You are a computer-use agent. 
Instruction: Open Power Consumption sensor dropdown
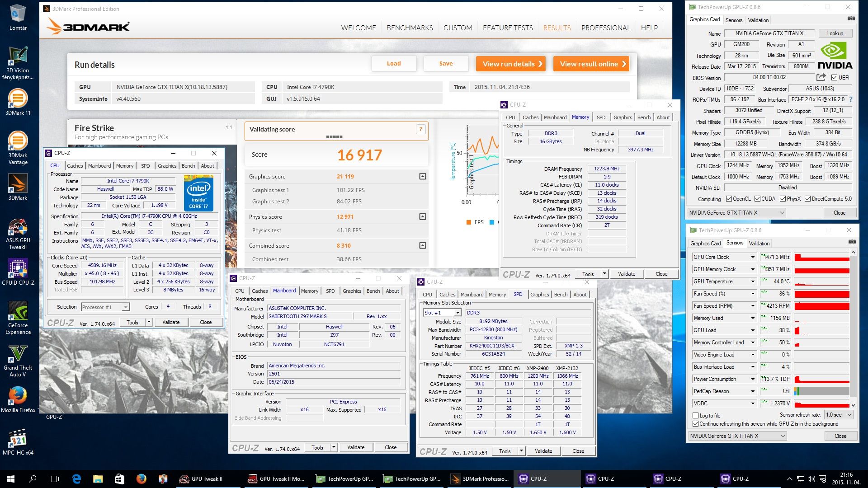click(x=753, y=379)
